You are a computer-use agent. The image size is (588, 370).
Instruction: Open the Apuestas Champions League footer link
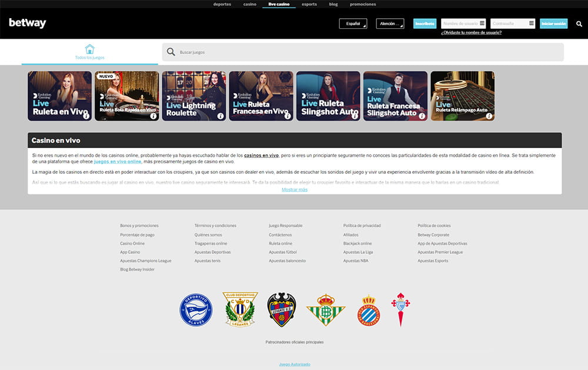pyautogui.click(x=145, y=261)
